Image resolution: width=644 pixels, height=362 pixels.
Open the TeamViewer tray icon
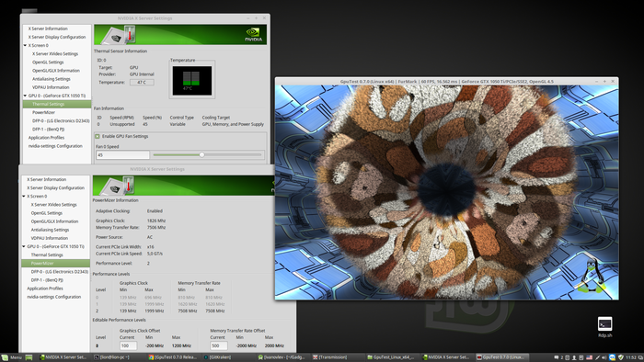click(613, 357)
